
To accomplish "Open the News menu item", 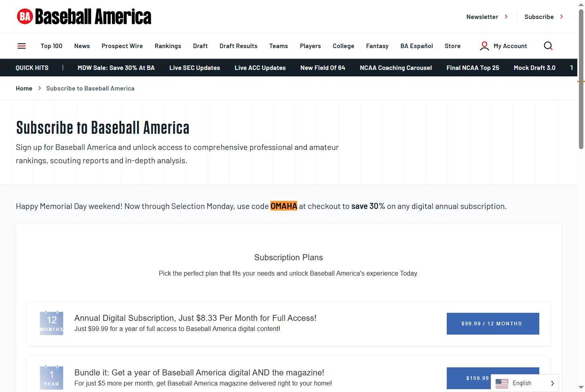I will [82, 46].
